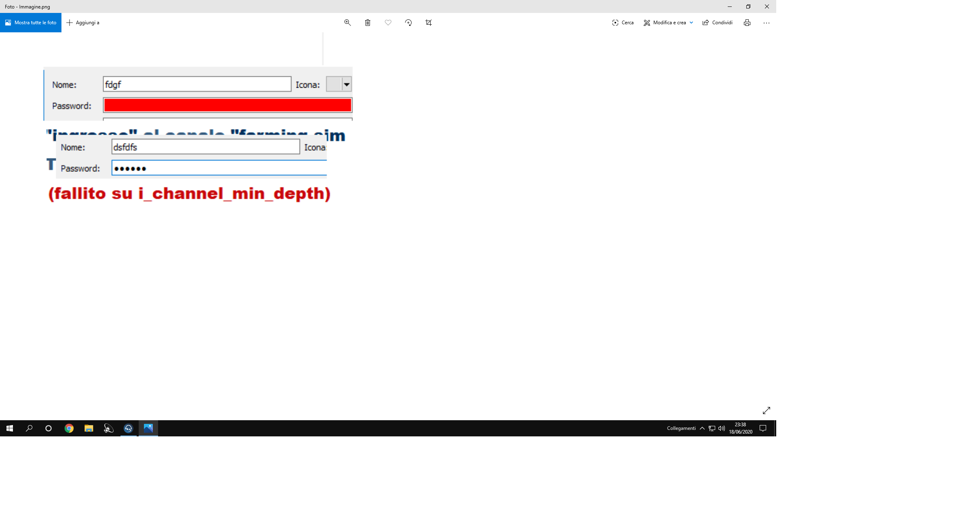Delete photo with trash icon
This screenshot has width=980, height=518.
[367, 23]
